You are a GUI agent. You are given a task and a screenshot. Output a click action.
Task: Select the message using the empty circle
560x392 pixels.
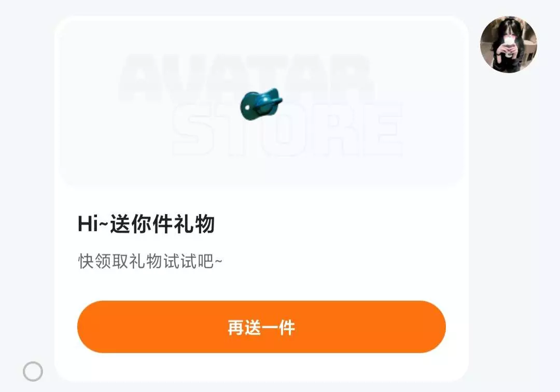(x=33, y=371)
